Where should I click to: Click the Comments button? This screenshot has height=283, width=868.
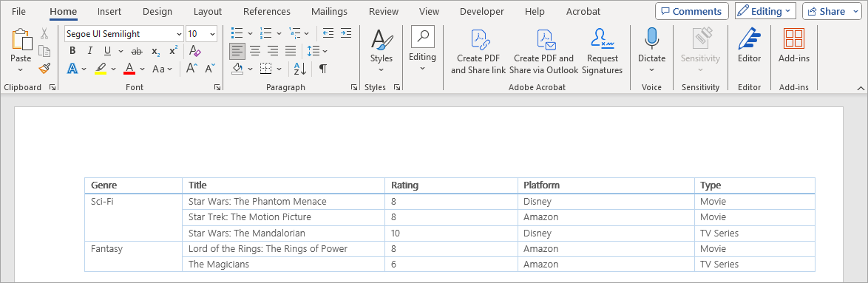(x=692, y=11)
